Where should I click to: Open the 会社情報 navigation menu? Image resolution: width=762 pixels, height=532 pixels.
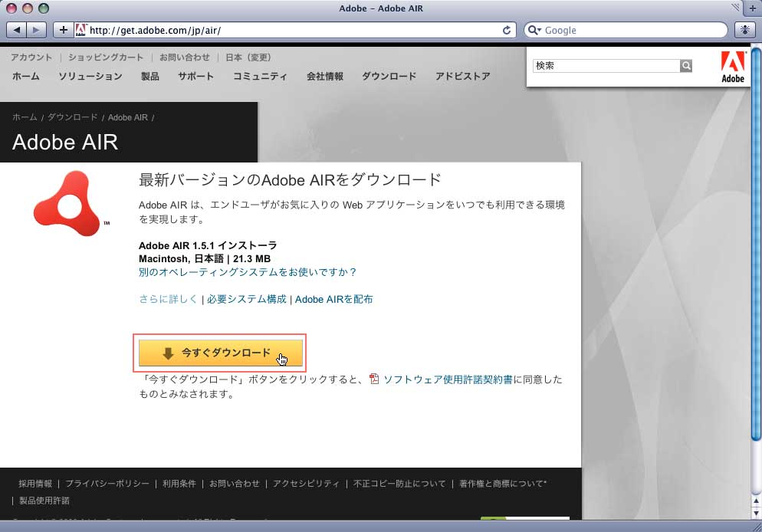[324, 76]
